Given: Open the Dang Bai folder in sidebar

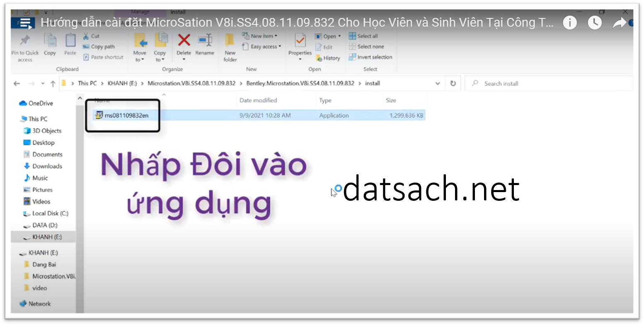Looking at the screenshot, I should 40,265.
